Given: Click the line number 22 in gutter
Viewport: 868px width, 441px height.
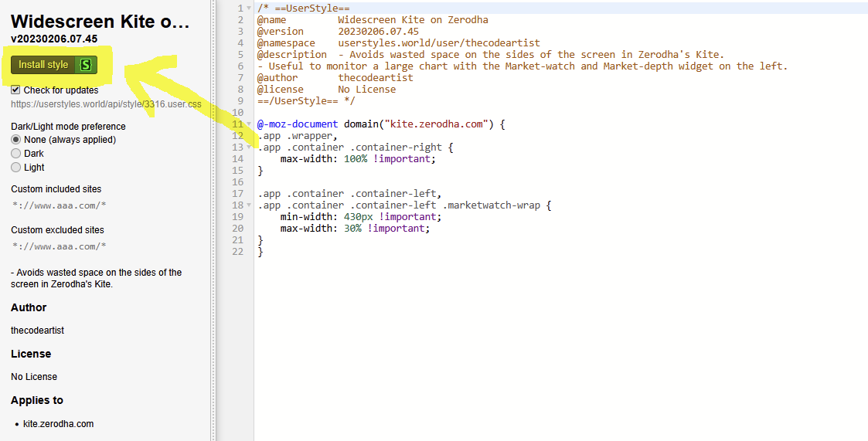Looking at the screenshot, I should (x=238, y=252).
